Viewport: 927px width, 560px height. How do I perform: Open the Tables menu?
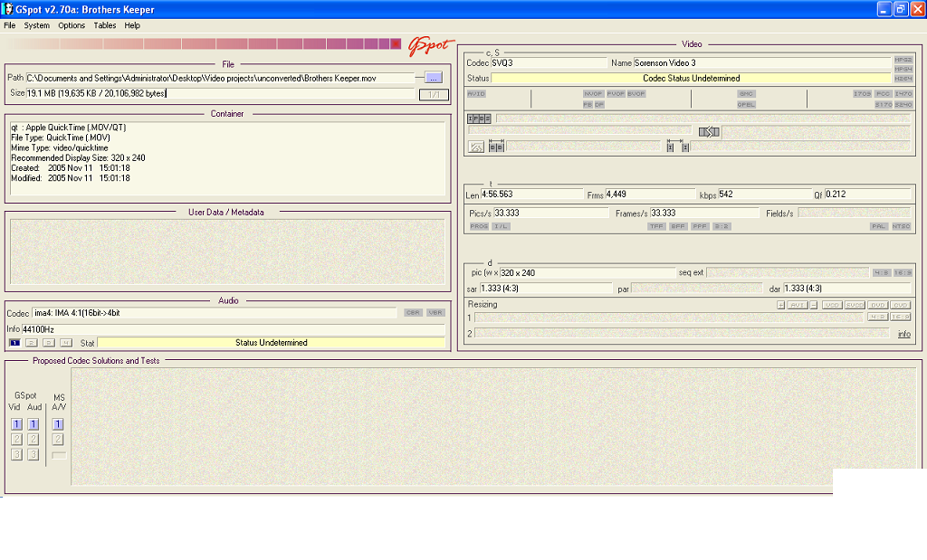pyautogui.click(x=105, y=25)
